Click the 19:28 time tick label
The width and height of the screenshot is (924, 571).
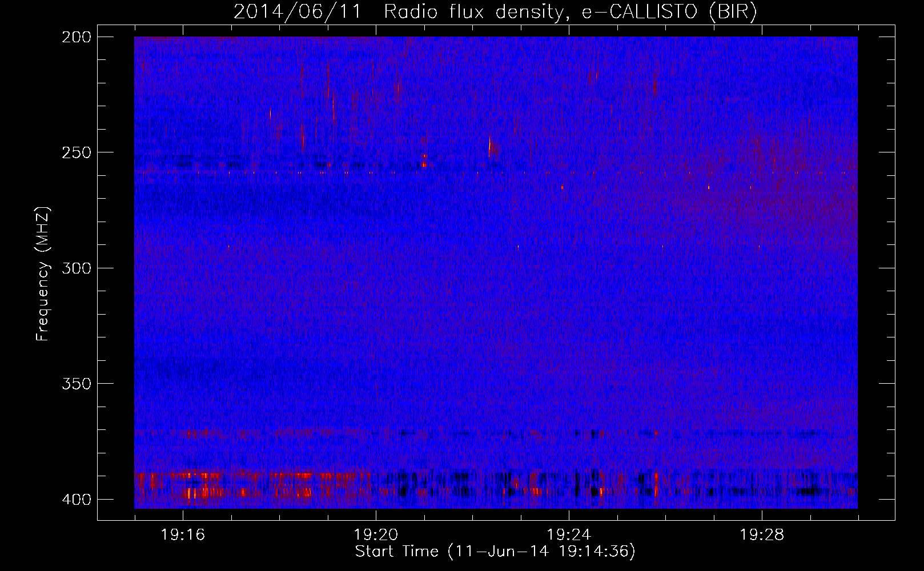[762, 535]
